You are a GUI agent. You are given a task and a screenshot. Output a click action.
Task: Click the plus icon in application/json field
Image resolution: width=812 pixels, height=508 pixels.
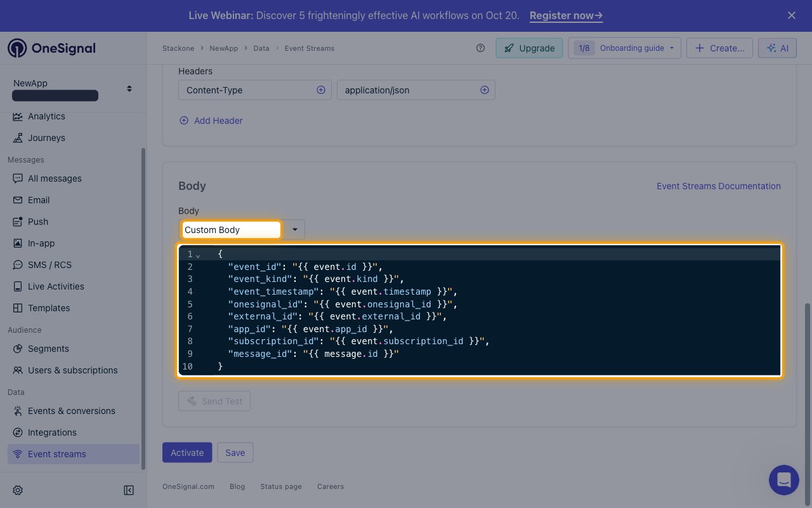[485, 90]
